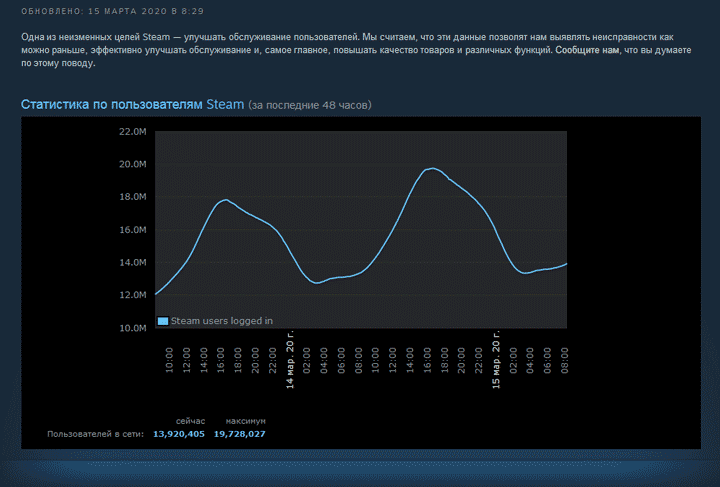
Task: Open the 'Сообщите нам' link
Action: pos(587,50)
